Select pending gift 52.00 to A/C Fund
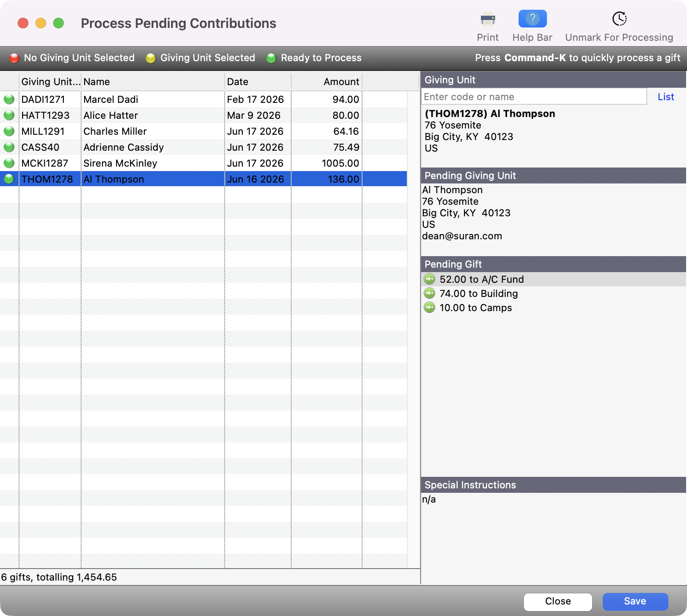Viewport: 687px width, 616px height. click(554, 279)
